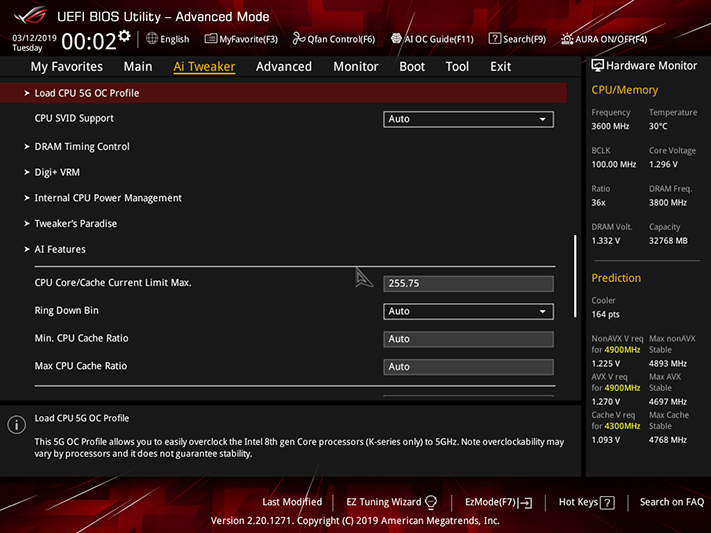Open MyFavorite(F3) list icon

click(210, 39)
